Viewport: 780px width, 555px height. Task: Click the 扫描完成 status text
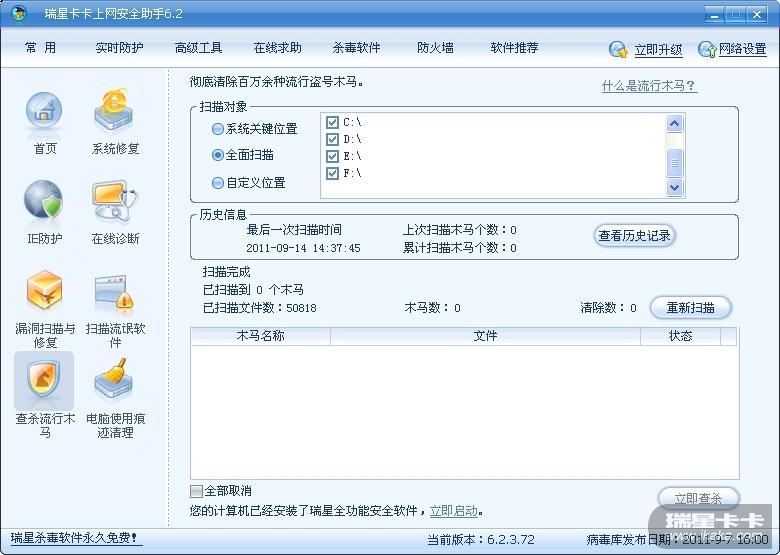(x=226, y=272)
